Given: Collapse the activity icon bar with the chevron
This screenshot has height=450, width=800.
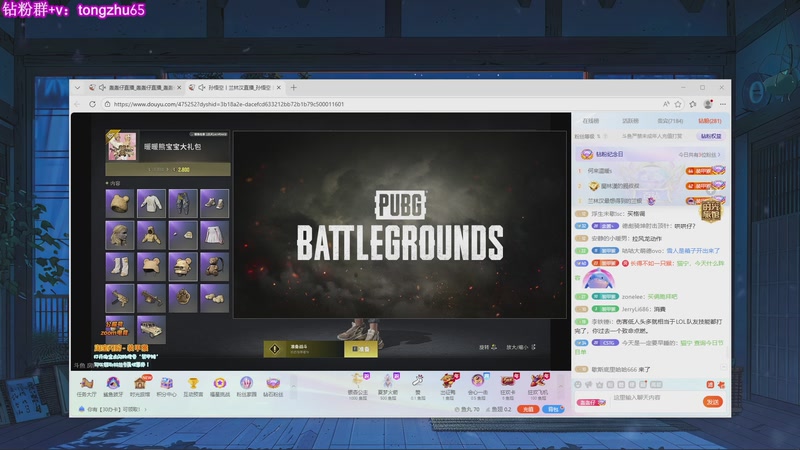Looking at the screenshot, I should 293,386.
